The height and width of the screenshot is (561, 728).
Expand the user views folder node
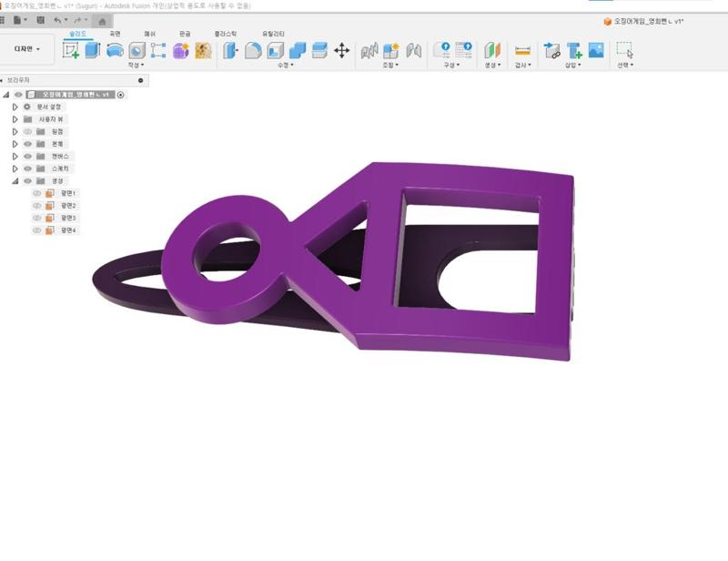coord(15,119)
